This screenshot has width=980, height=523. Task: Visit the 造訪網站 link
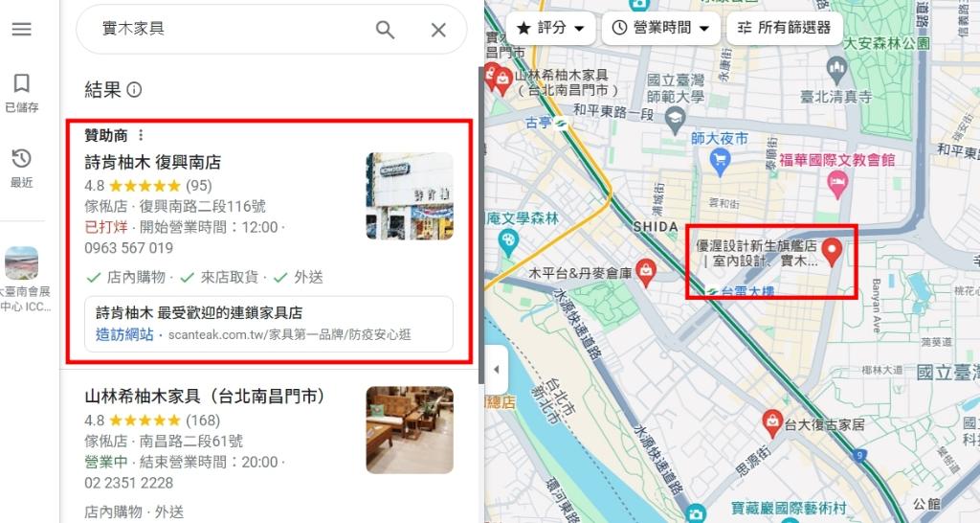tap(124, 334)
